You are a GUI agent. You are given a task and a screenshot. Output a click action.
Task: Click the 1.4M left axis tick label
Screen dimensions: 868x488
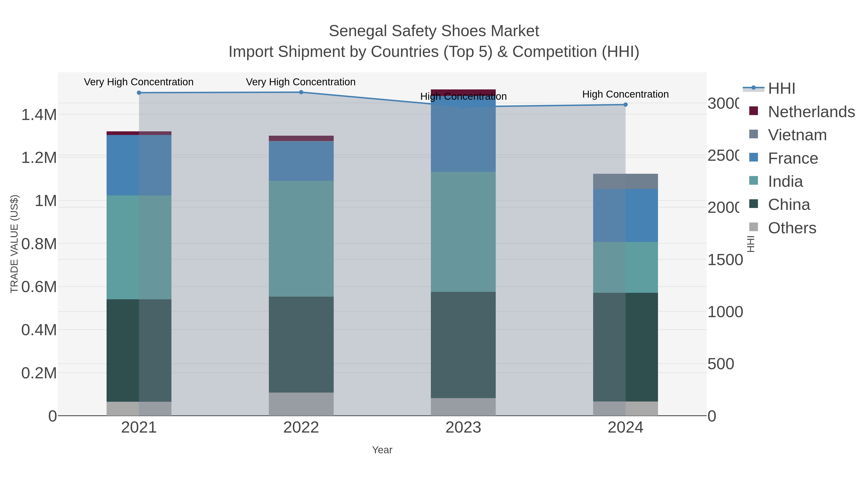click(x=39, y=115)
